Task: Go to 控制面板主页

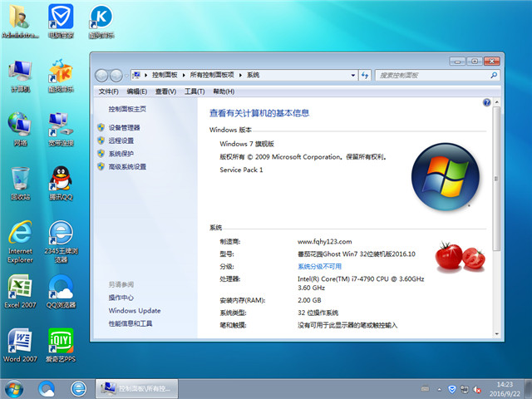Action: [127, 109]
